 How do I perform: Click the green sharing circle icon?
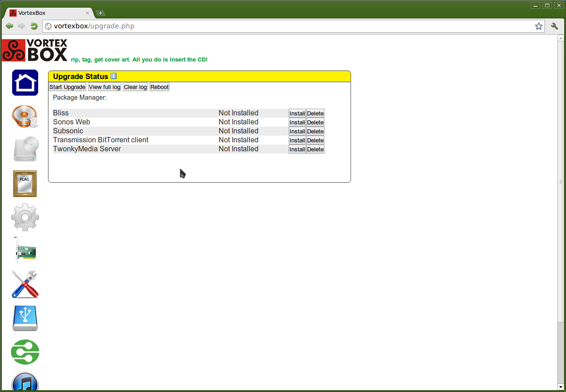(x=25, y=352)
